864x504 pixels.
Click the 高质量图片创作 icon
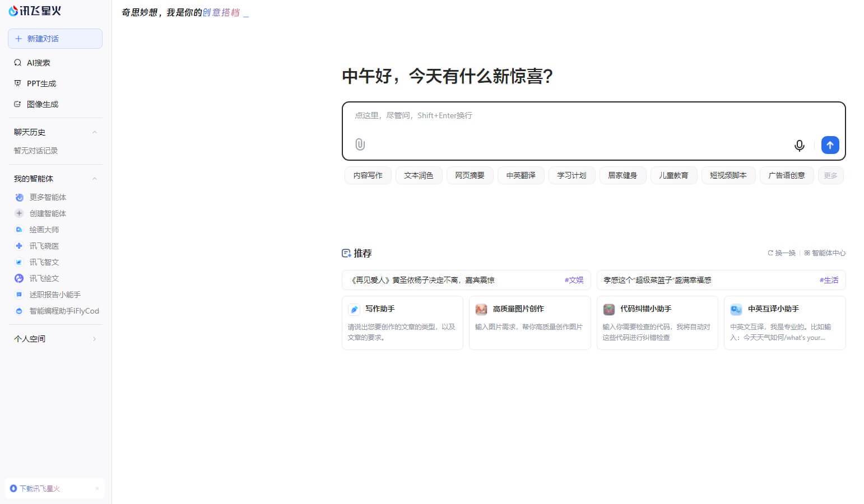pos(481,309)
